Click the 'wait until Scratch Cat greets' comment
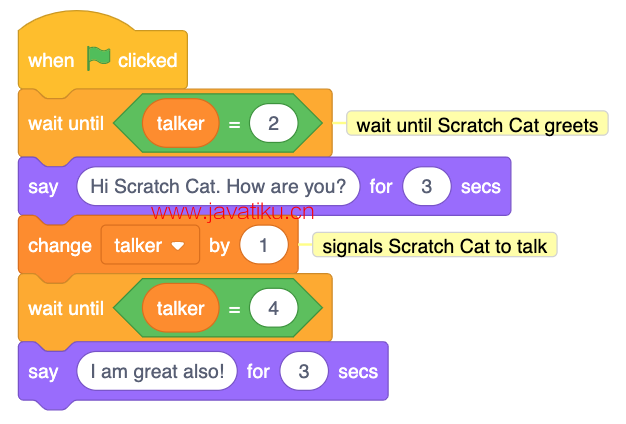The image size is (626, 424). pyautogui.click(x=477, y=124)
